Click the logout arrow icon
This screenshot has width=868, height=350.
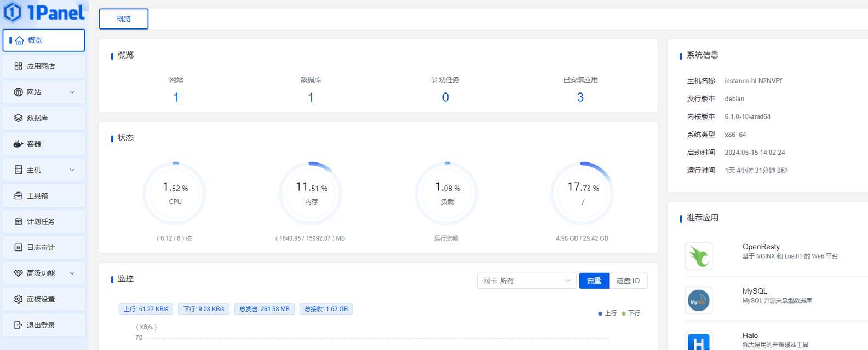(18, 325)
